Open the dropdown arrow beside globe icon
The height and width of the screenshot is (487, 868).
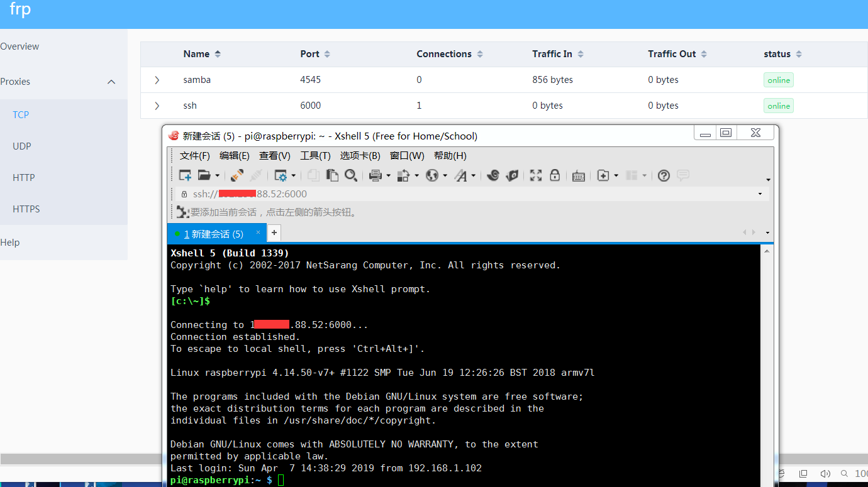pyautogui.click(x=445, y=176)
